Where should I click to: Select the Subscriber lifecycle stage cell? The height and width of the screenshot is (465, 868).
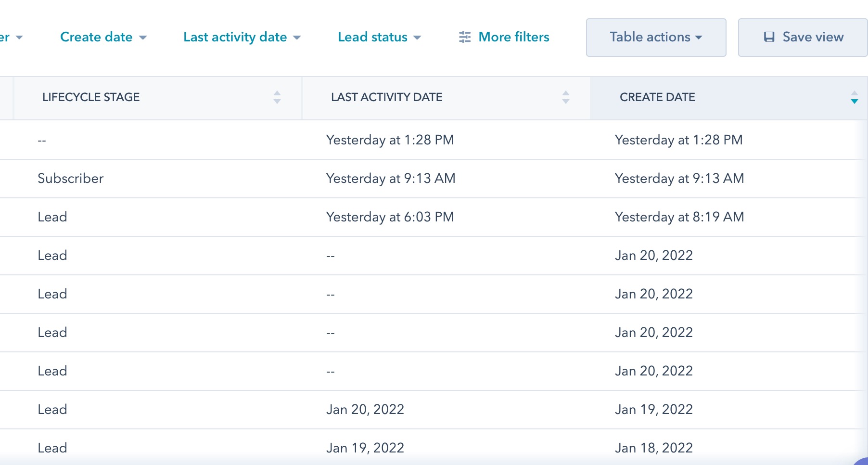71,179
